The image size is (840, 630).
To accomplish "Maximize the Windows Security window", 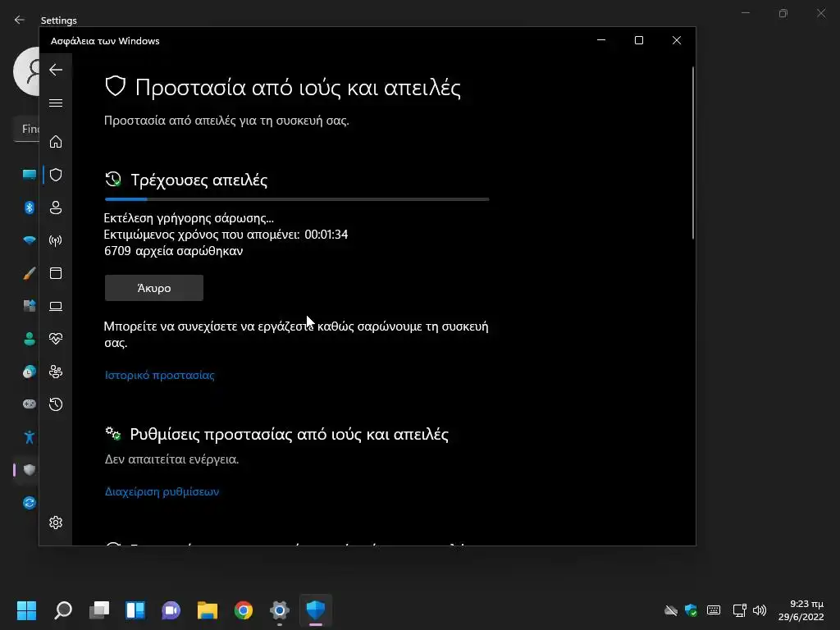I will tap(638, 40).
